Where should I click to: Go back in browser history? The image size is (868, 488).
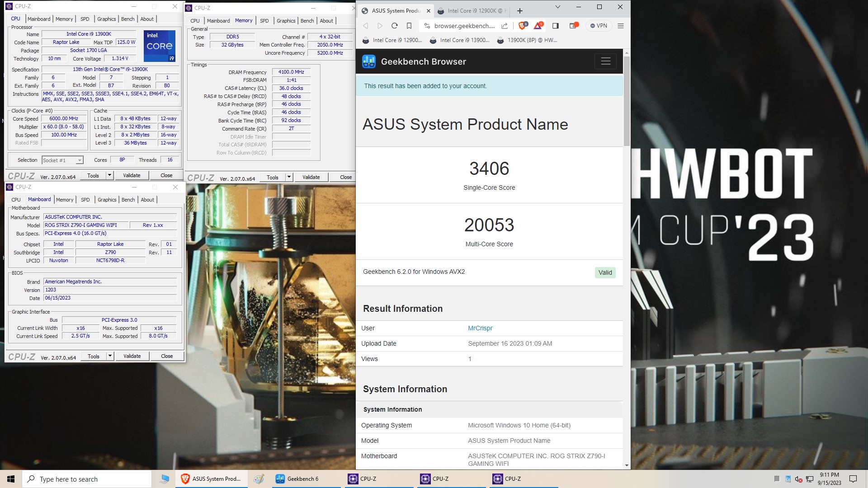(366, 26)
